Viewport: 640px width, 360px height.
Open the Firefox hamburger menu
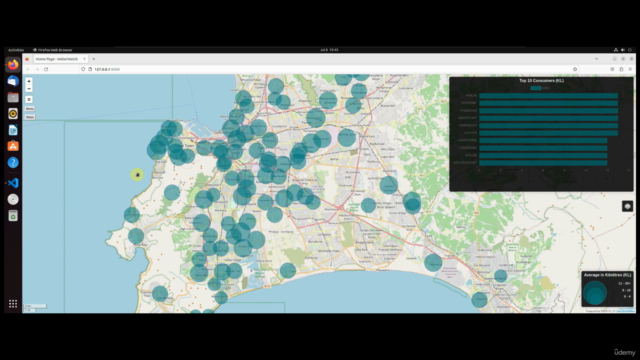pyautogui.click(x=630, y=69)
